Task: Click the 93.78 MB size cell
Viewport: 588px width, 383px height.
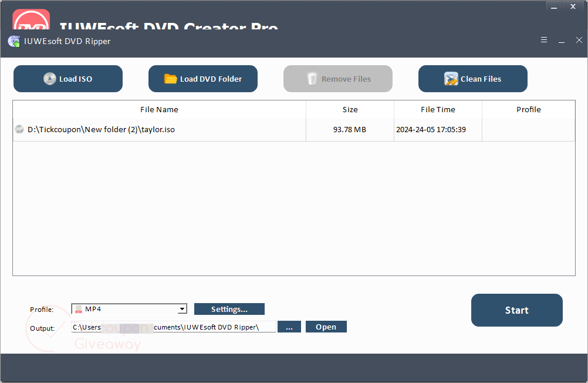Action: 350,130
